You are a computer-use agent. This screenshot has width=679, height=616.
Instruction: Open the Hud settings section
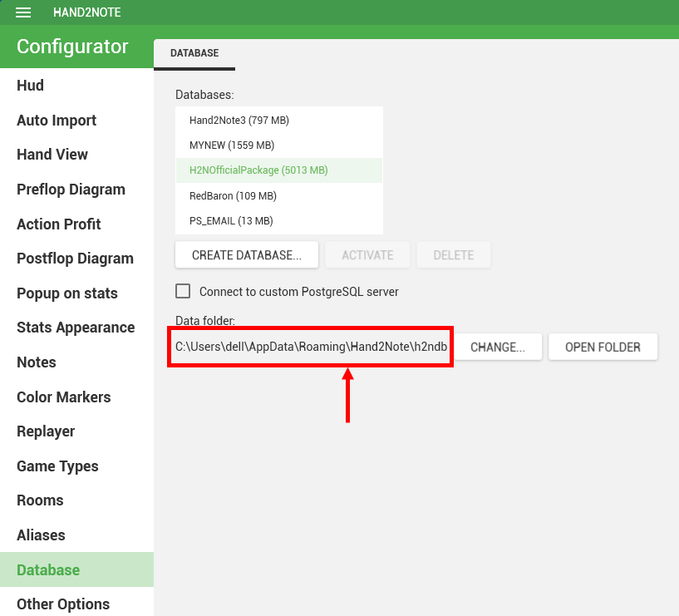76,86
